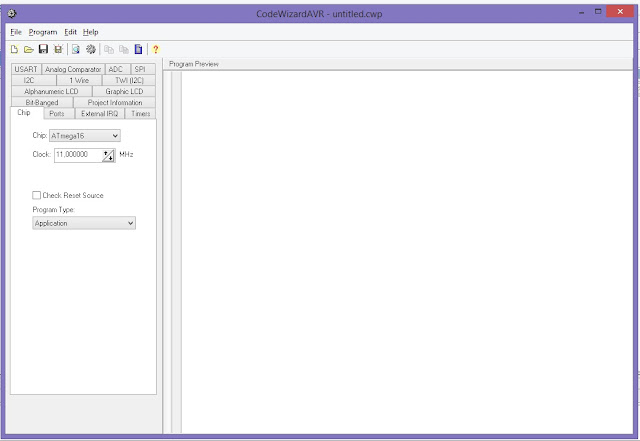Open the Alphanumeric LCD tab
The image size is (640, 441).
[x=51, y=91]
